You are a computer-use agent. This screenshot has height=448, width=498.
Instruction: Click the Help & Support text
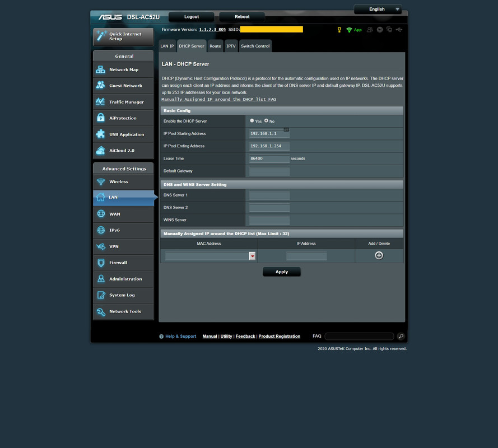[181, 336]
